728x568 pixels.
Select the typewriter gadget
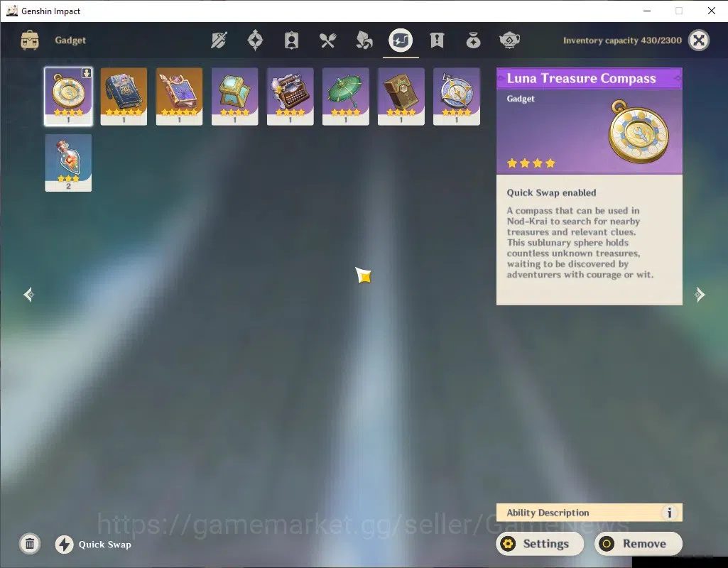point(290,97)
